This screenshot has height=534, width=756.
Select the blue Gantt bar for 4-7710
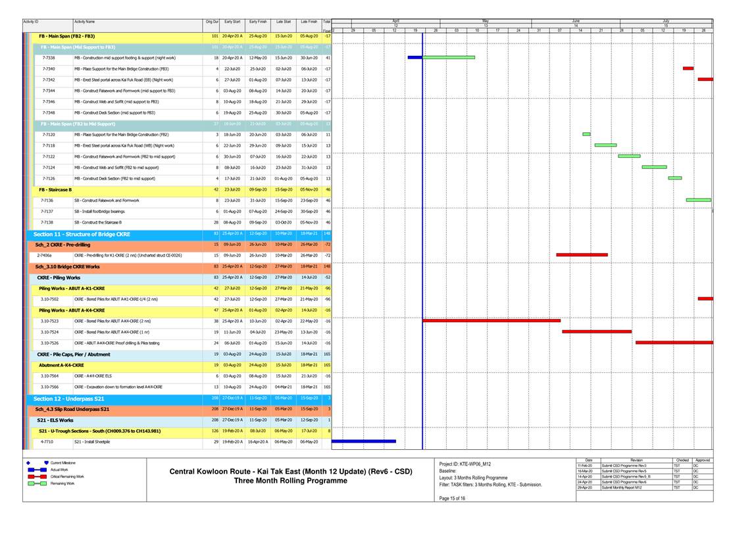(x=364, y=441)
